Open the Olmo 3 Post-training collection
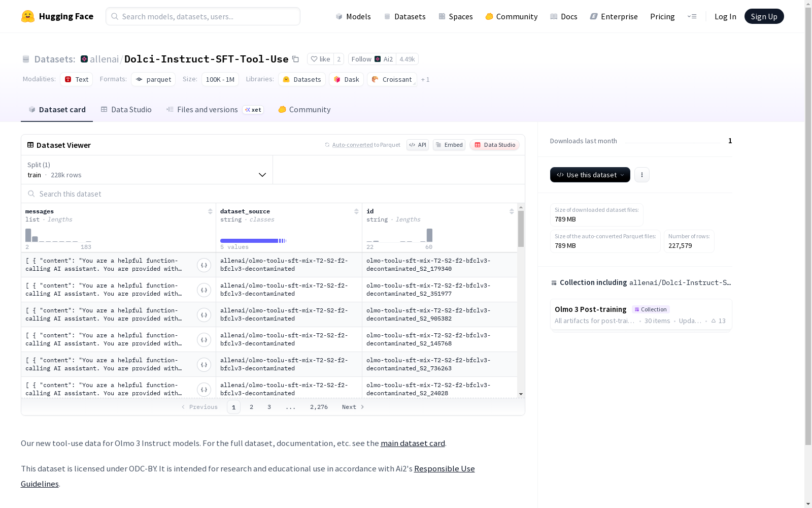Viewport: 812px width, 508px height. tap(640, 314)
